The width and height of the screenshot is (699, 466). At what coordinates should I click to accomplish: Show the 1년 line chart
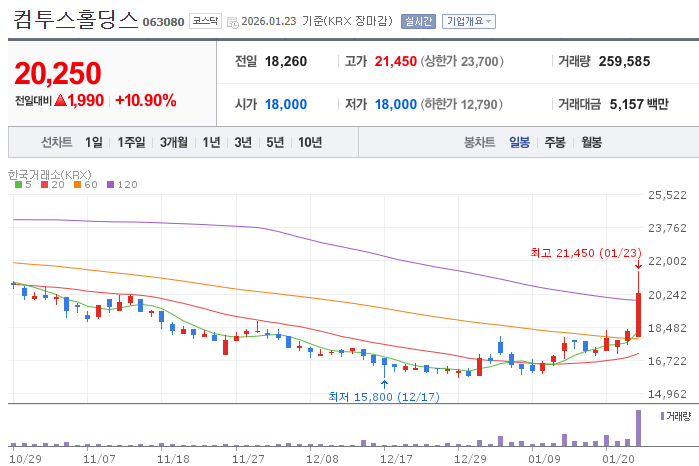point(211,142)
